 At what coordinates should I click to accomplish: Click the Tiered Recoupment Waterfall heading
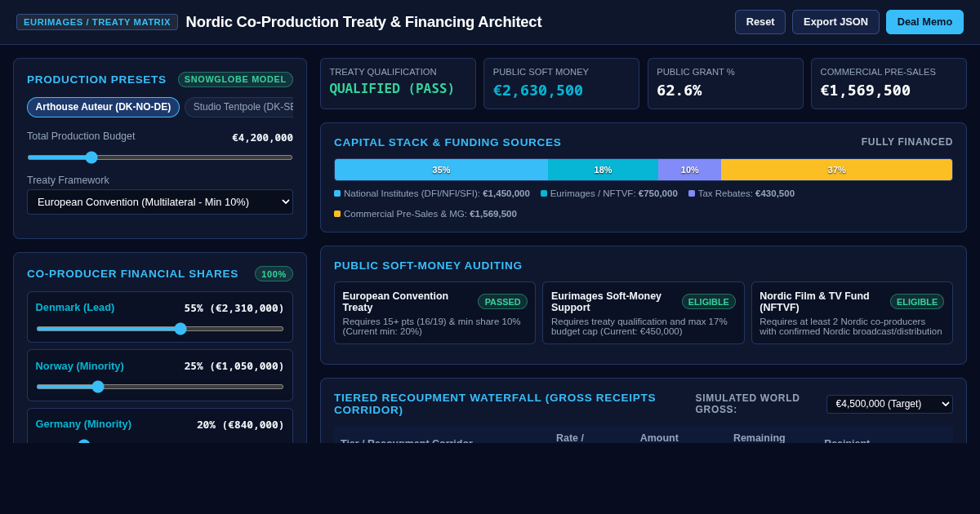coord(495,404)
